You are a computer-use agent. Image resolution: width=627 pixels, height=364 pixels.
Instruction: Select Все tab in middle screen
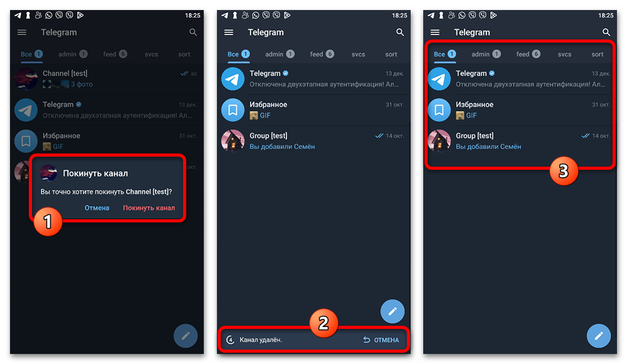tap(239, 55)
